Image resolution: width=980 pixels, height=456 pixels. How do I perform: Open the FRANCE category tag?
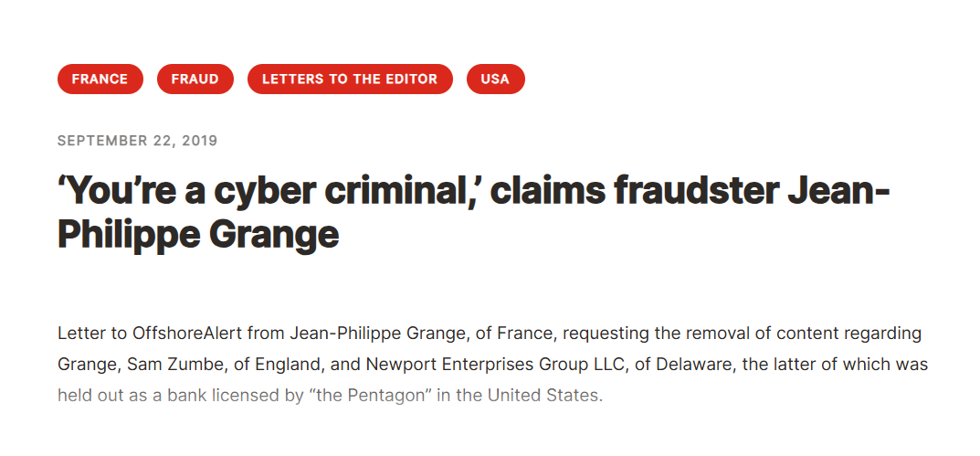click(x=100, y=79)
